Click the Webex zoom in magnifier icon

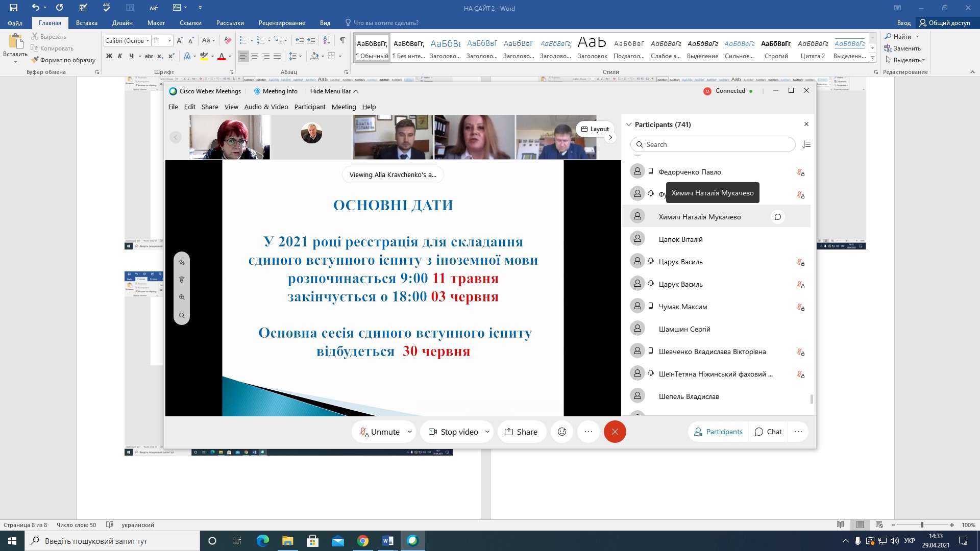[x=182, y=297]
